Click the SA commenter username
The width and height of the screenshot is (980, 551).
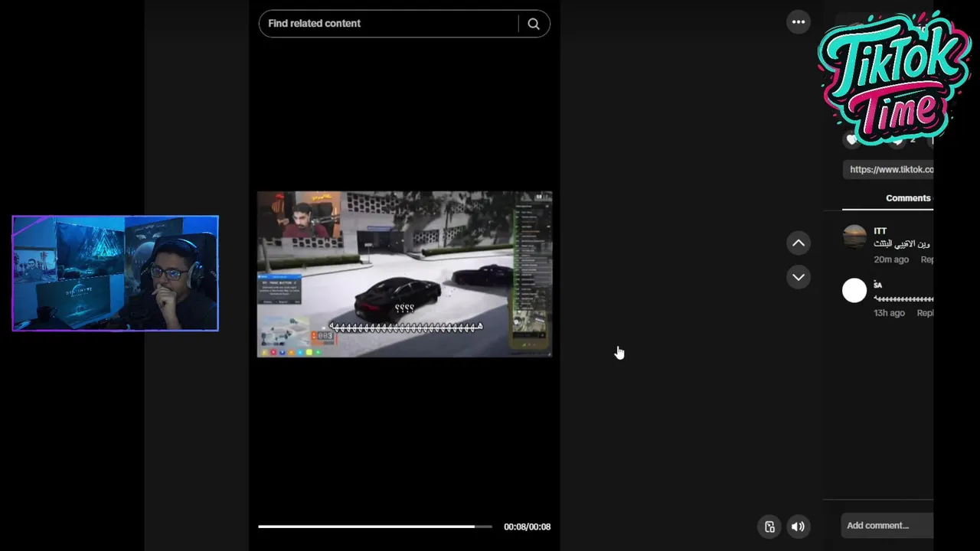[x=877, y=285]
